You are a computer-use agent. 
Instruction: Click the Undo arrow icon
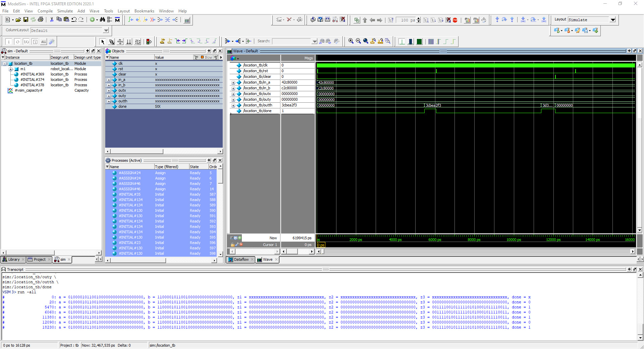[74, 20]
